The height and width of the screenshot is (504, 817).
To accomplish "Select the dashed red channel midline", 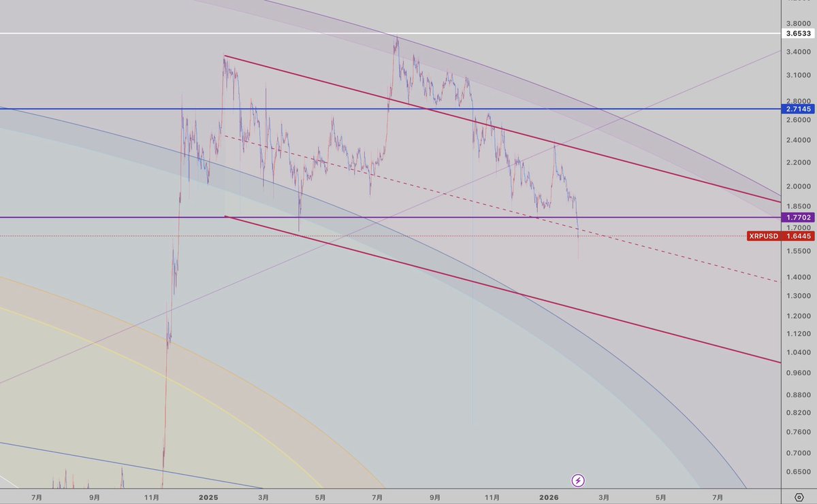I will tap(502, 208).
